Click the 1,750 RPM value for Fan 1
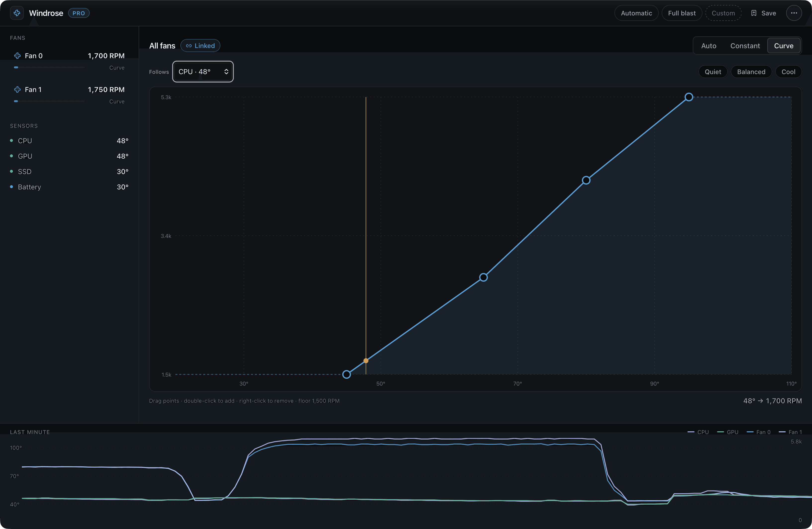 pos(106,89)
